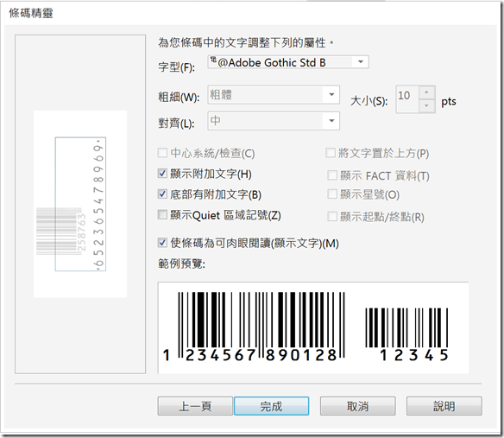The height and width of the screenshot is (438, 504).
Task: Toggle the 中心系統/檢查(C) checkbox
Action: click(x=162, y=153)
